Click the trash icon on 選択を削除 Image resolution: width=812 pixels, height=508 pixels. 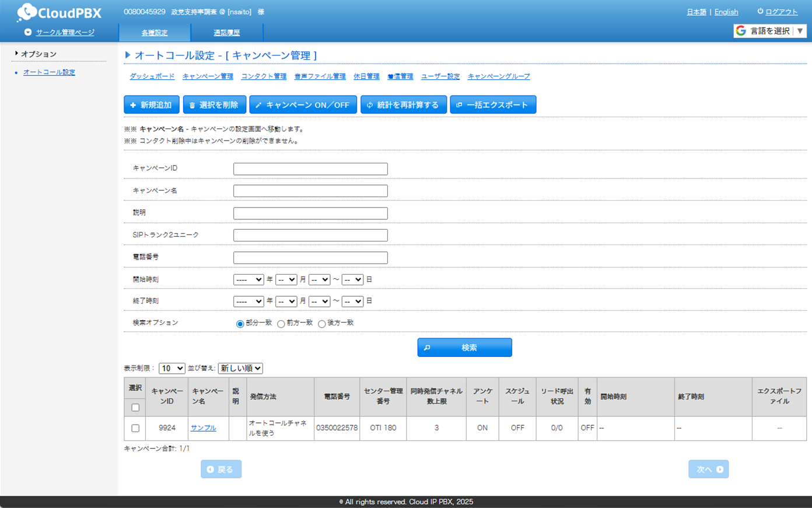[x=192, y=105]
